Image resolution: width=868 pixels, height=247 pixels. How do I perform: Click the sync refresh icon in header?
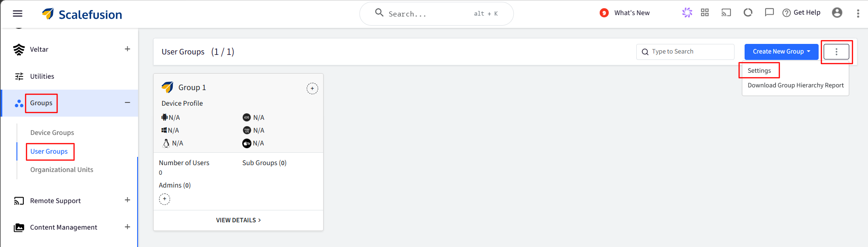coord(748,13)
